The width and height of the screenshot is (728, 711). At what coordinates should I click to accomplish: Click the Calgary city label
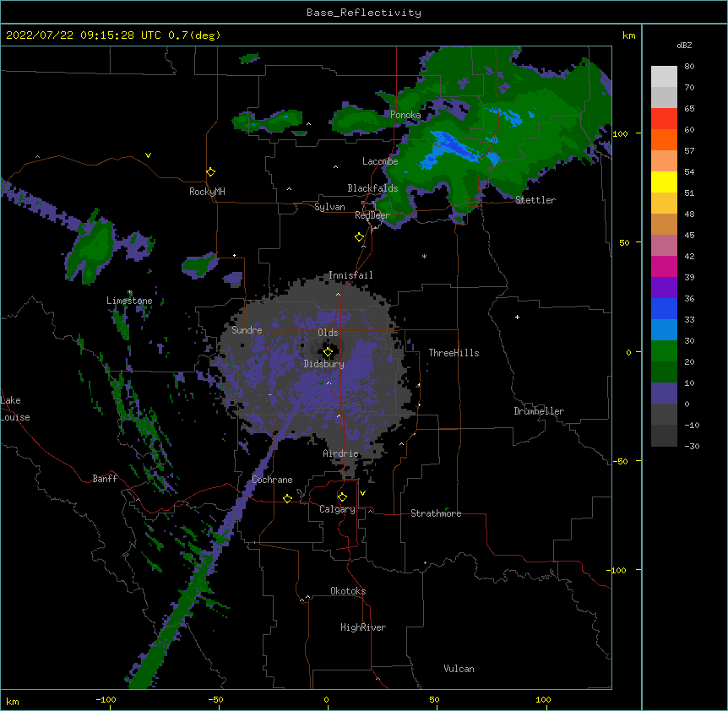337,509
